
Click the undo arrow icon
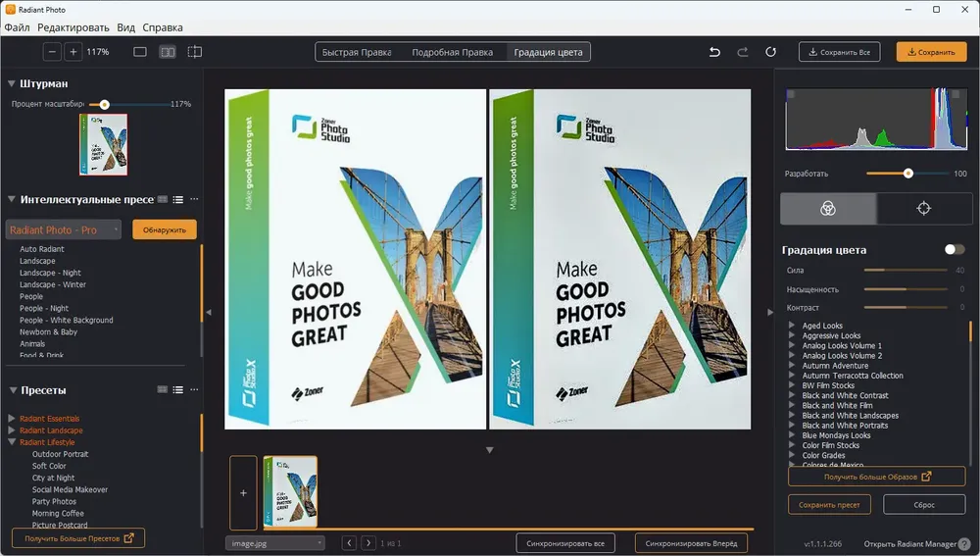(714, 52)
